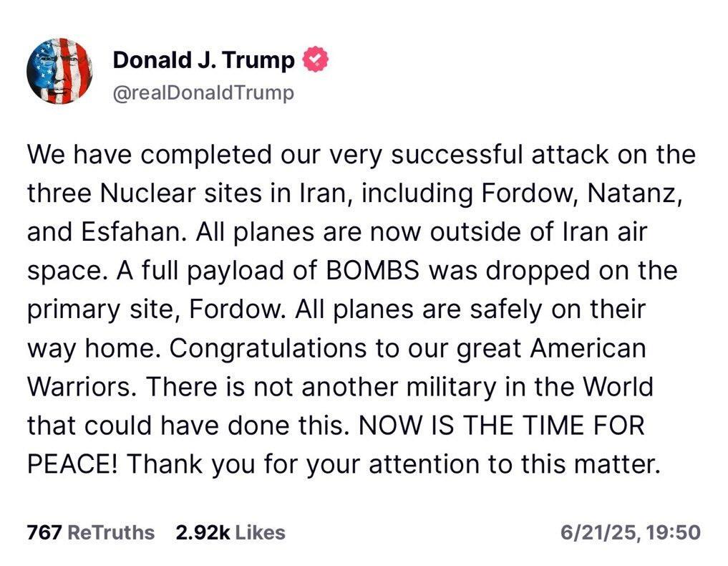Open the flag-themed profile avatar

(x=59, y=72)
